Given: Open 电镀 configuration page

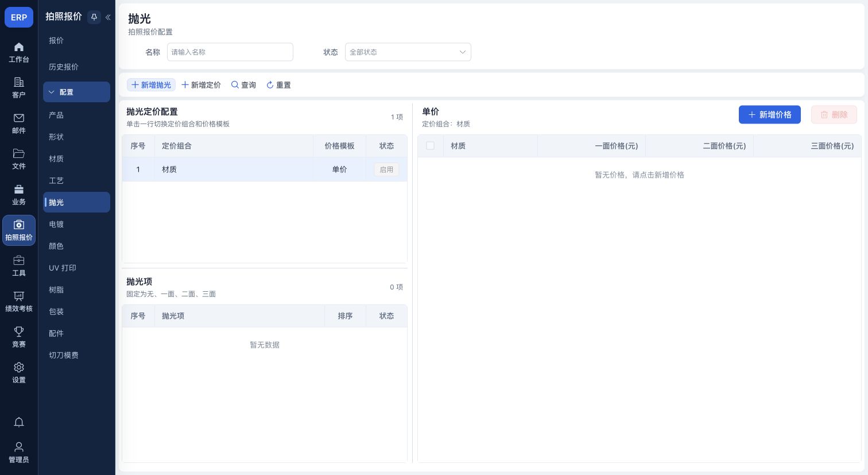Looking at the screenshot, I should [x=76, y=224].
